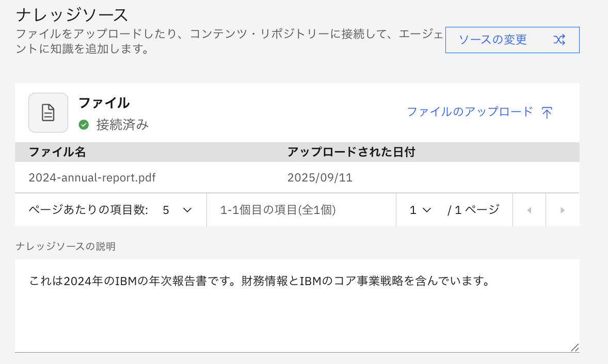Open the items per page dropdown
The height and width of the screenshot is (364, 608).
(x=177, y=210)
